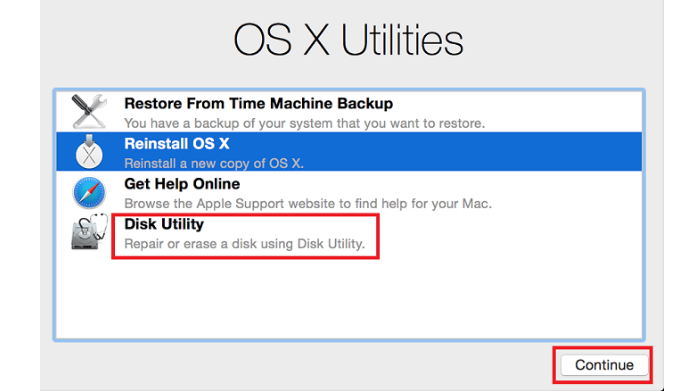The height and width of the screenshot is (392, 700).
Task: Click the OS X installer disc icon
Action: coord(89,152)
